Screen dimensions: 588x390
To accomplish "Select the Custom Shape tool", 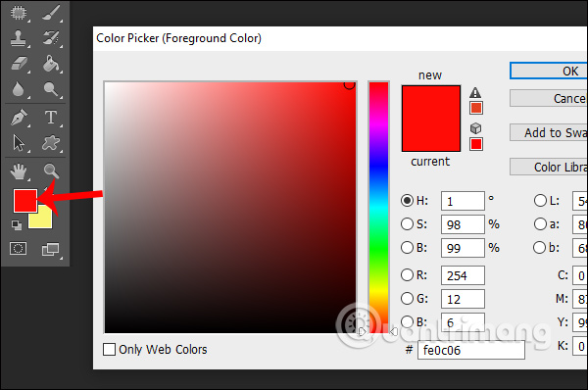I will tap(51, 143).
